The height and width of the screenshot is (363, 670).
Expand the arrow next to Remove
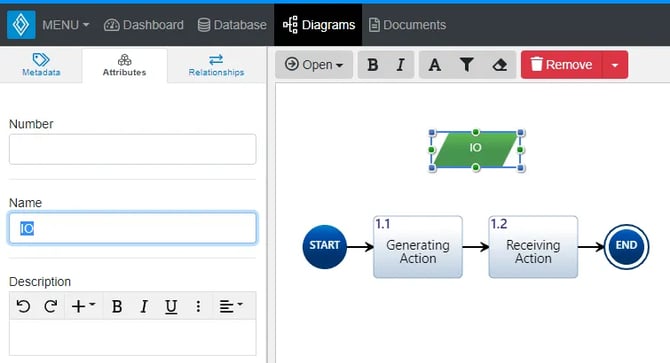615,65
